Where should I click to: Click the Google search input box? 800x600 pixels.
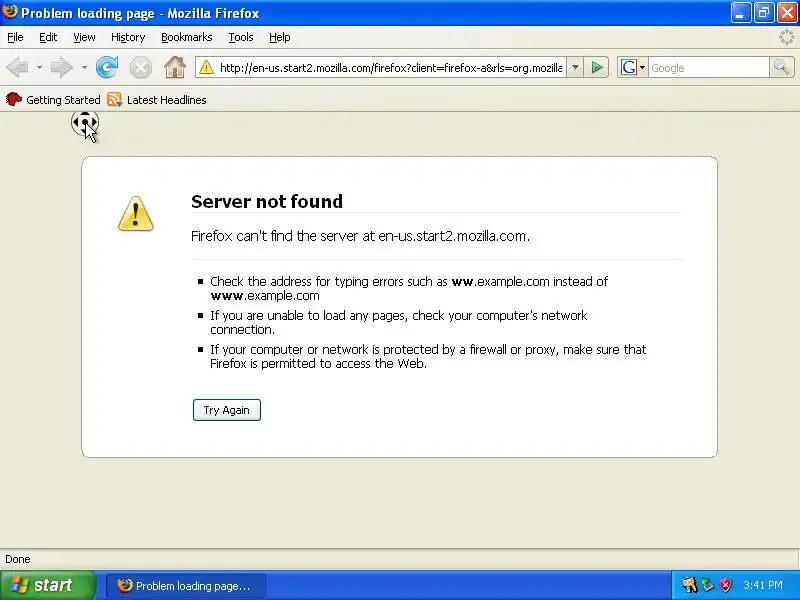[x=709, y=67]
